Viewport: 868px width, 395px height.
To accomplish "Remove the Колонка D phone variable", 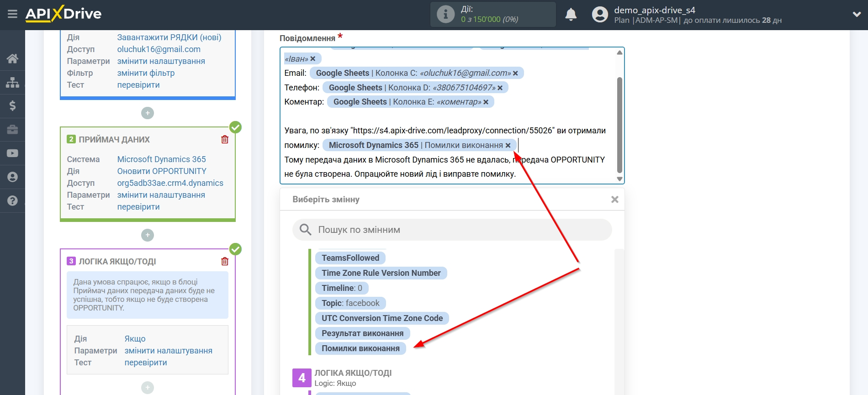I will [x=500, y=88].
